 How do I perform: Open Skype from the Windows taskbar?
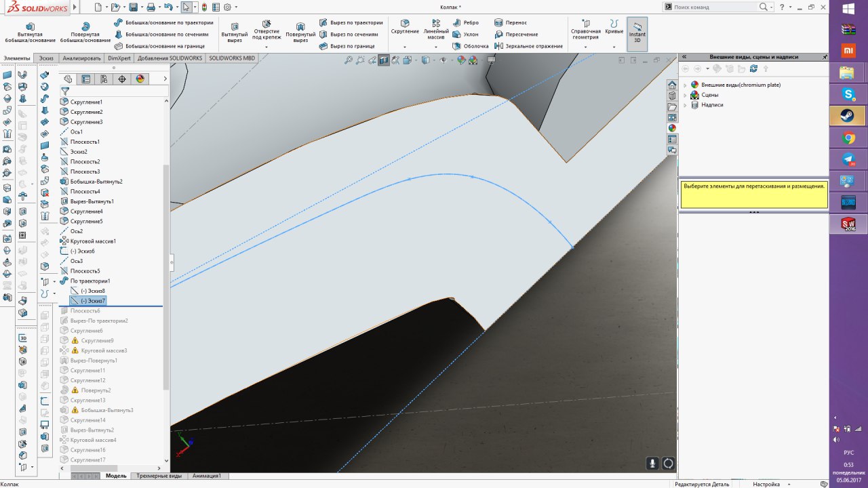pos(848,93)
